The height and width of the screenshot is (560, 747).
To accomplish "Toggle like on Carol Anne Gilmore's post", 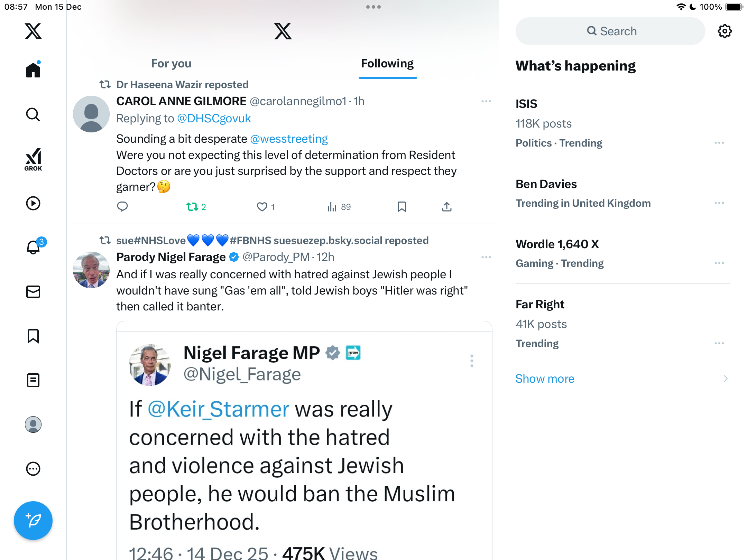I will (262, 207).
